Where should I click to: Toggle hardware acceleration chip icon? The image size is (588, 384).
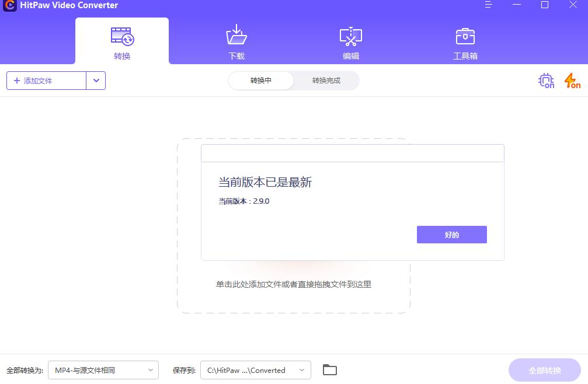click(x=546, y=81)
